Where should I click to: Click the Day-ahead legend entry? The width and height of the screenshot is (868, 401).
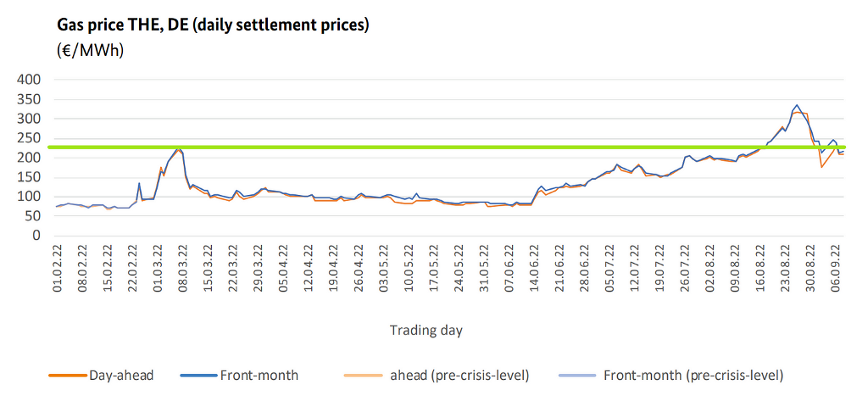[121, 374]
